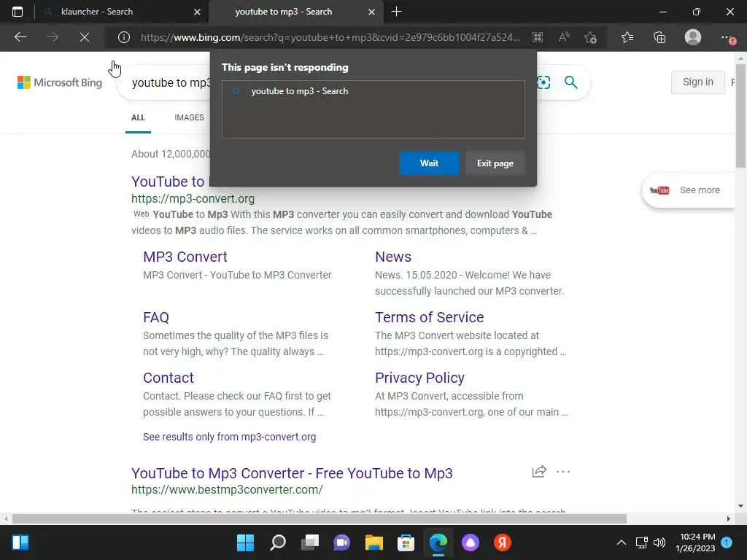Open Bing visual search camera icon
This screenshot has width=747, height=560.
(543, 82)
